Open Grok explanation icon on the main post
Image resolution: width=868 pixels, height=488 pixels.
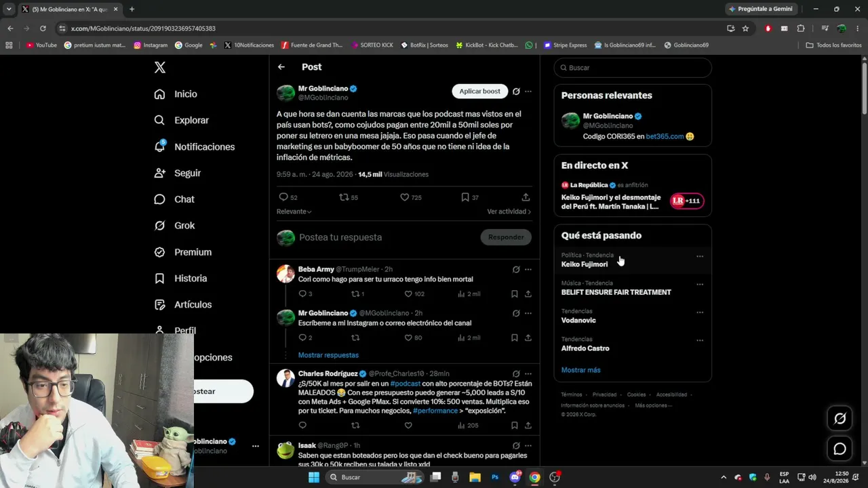pyautogui.click(x=516, y=91)
